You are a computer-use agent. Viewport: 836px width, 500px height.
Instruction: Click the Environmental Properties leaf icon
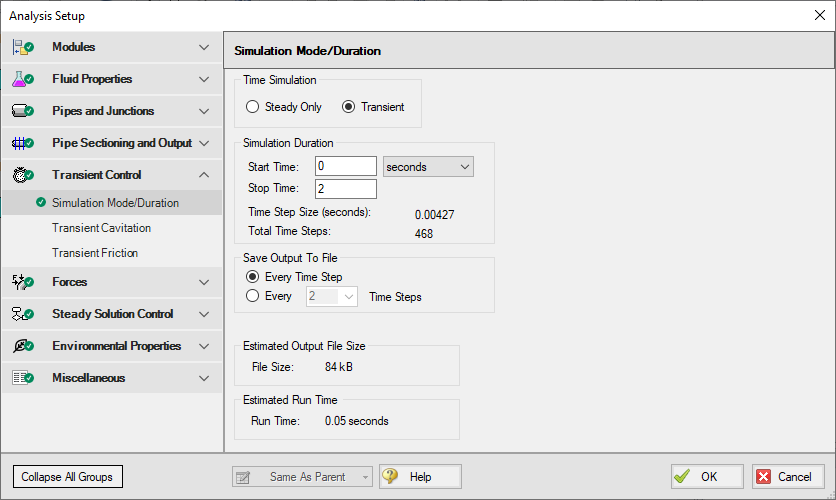click(x=23, y=346)
